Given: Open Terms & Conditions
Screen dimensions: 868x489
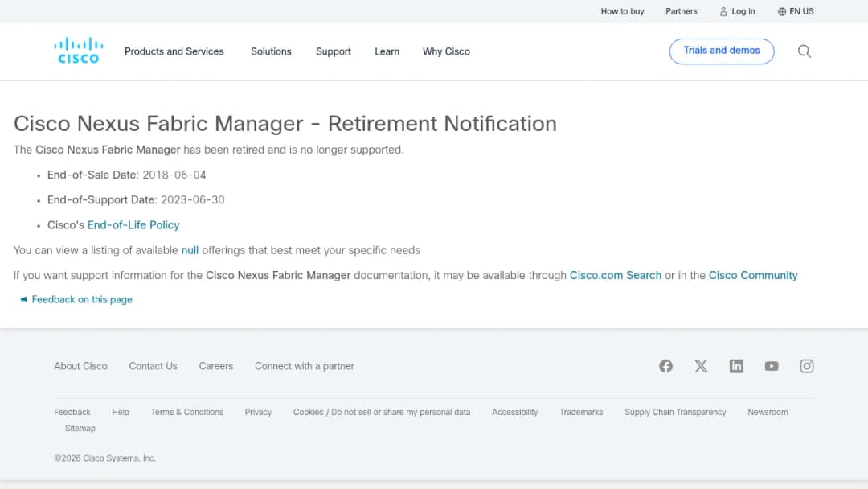Looking at the screenshot, I should click(187, 412).
